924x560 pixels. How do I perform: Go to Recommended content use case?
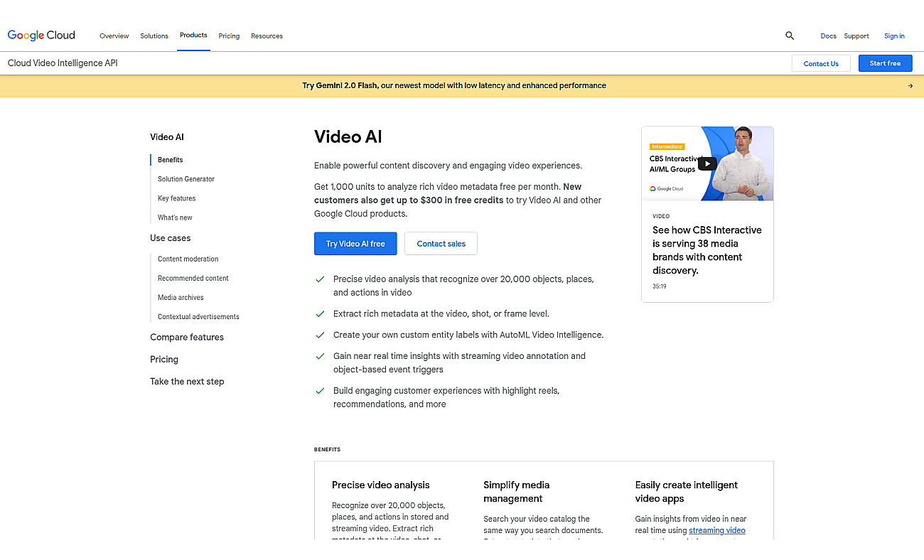(x=193, y=279)
